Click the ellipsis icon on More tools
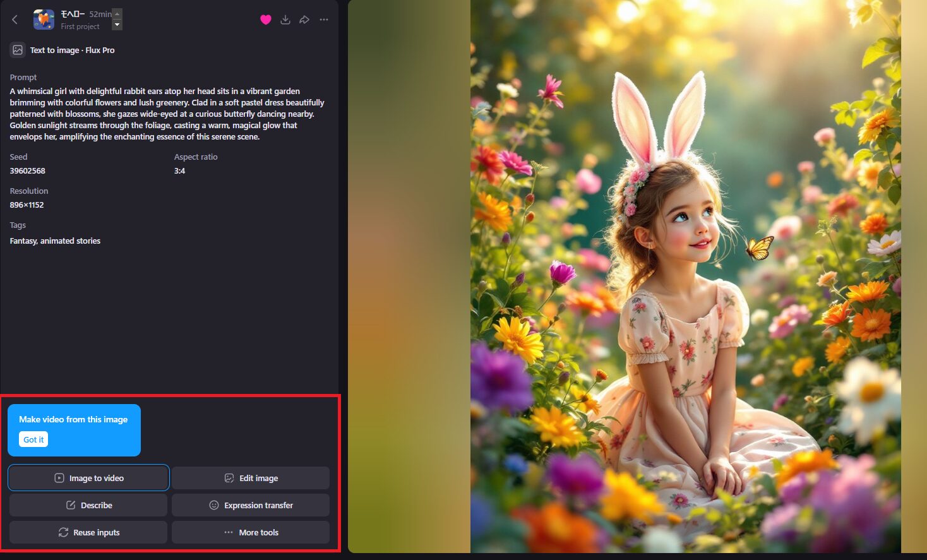 coord(228,532)
